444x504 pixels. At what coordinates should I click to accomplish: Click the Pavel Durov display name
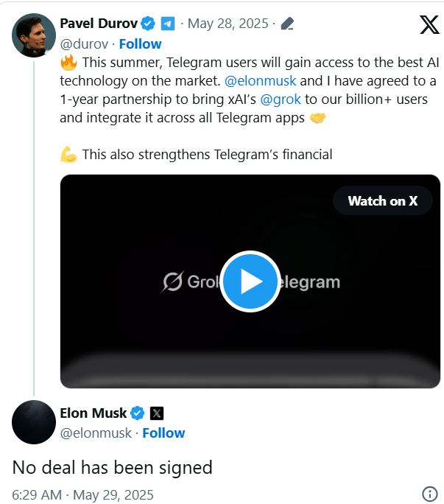99,24
